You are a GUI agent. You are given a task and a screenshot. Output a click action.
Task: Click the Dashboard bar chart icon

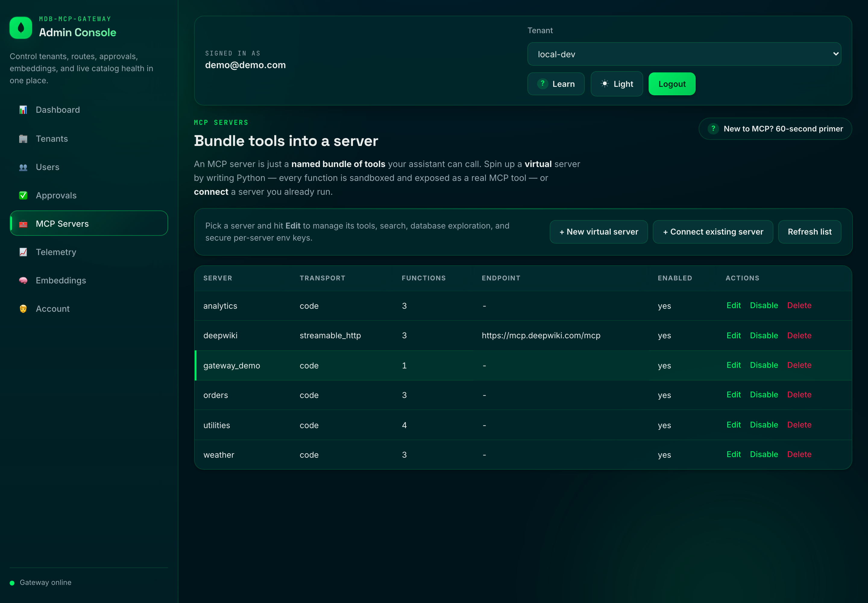23,110
